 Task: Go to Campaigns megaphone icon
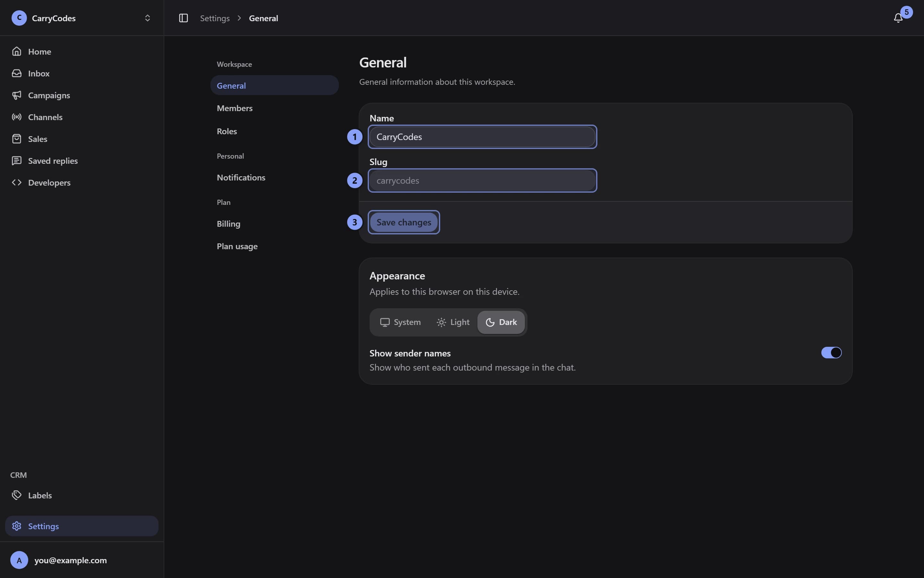point(16,95)
